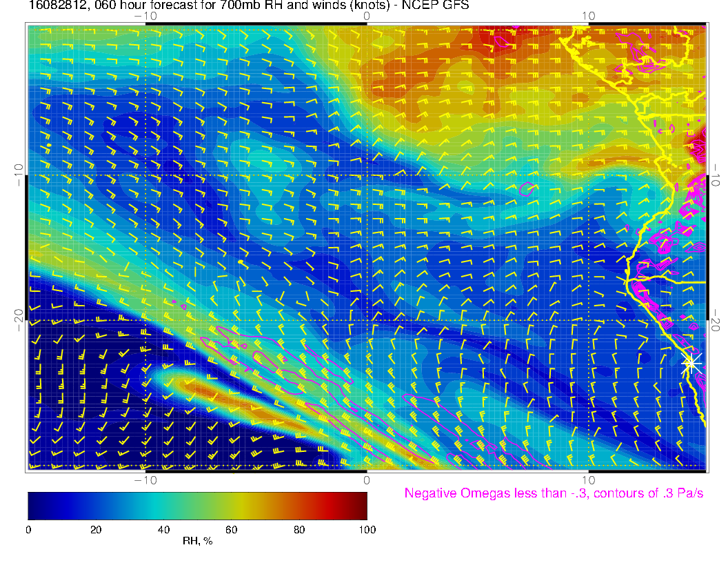Pick the yellow-green section near 60 on colorbar
The width and height of the screenshot is (728, 563).
[232, 506]
